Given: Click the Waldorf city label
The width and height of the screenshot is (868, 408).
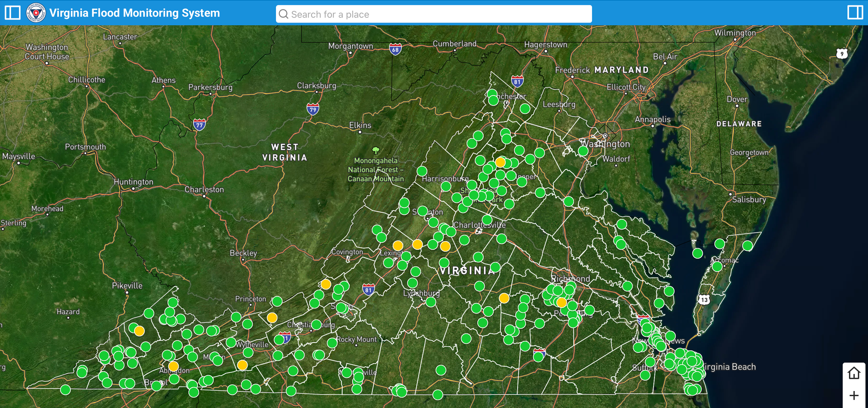Looking at the screenshot, I should pyautogui.click(x=616, y=159).
